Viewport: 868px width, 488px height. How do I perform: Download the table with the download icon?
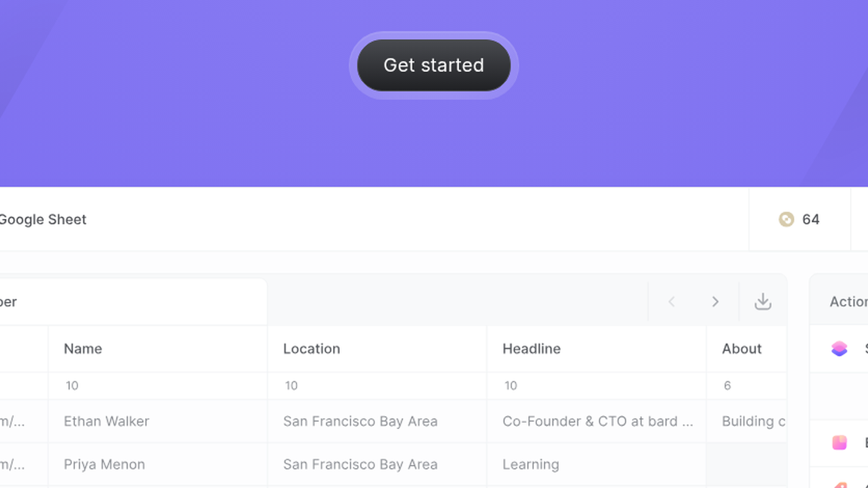tap(763, 302)
